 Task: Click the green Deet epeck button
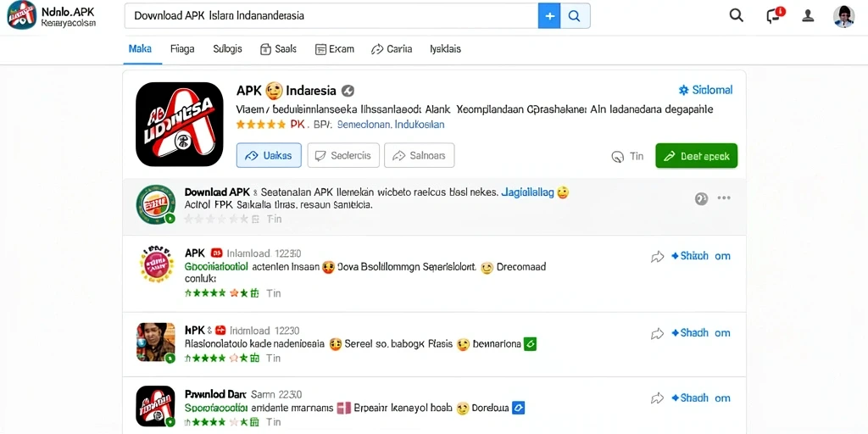tap(697, 156)
